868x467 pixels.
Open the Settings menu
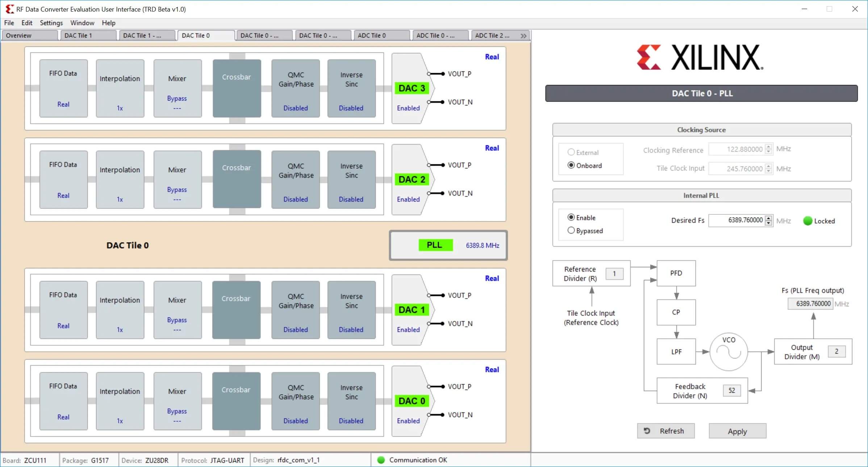(51, 23)
